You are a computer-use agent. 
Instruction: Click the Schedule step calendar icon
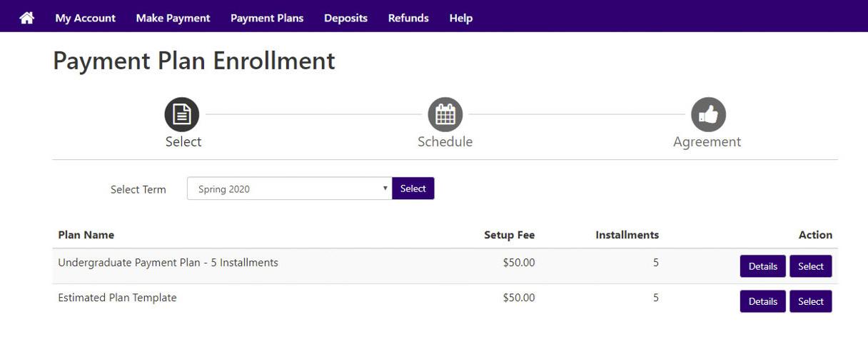point(445,114)
